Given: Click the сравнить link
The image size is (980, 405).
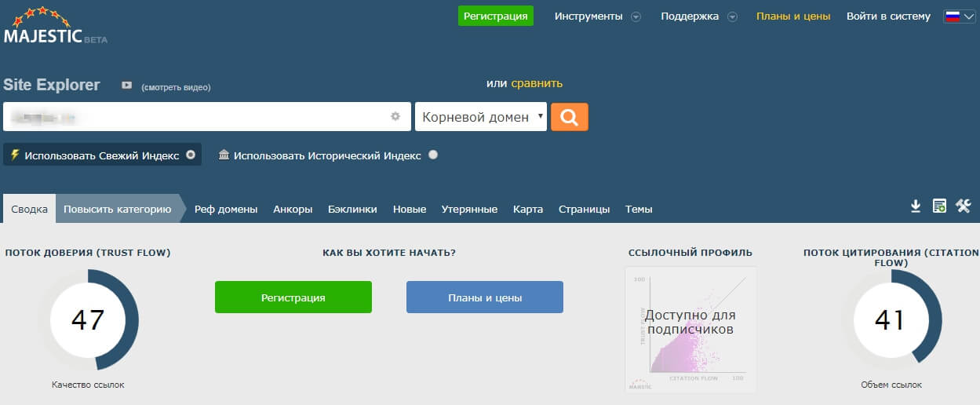Looking at the screenshot, I should 537,83.
